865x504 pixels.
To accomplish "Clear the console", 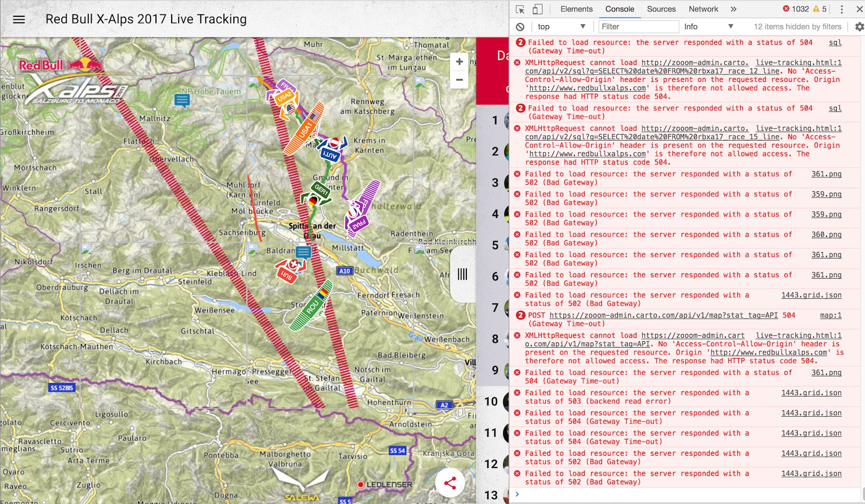I will [x=520, y=27].
